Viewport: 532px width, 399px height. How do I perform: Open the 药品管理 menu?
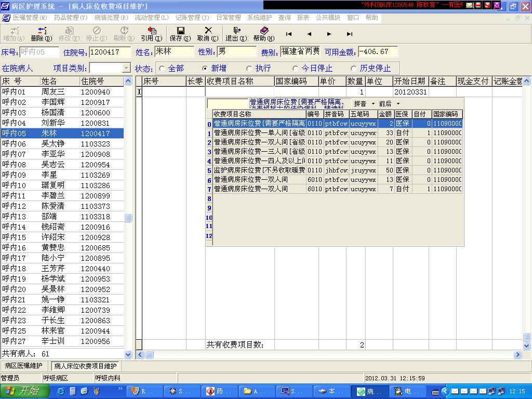[x=71, y=18]
